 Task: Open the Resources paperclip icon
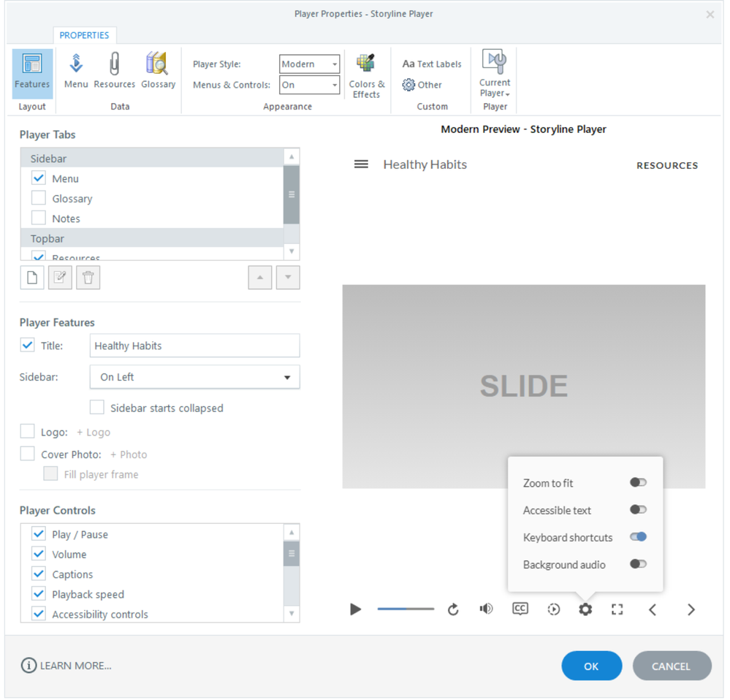(114, 71)
